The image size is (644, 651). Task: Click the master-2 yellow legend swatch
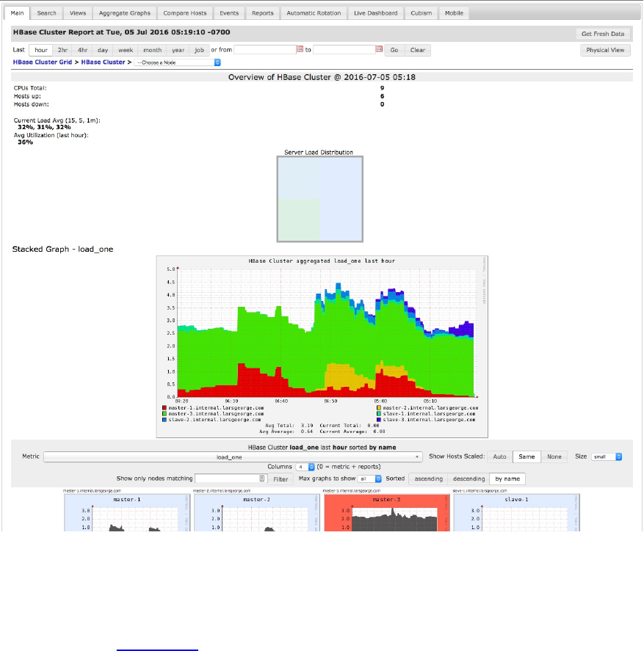pos(379,408)
